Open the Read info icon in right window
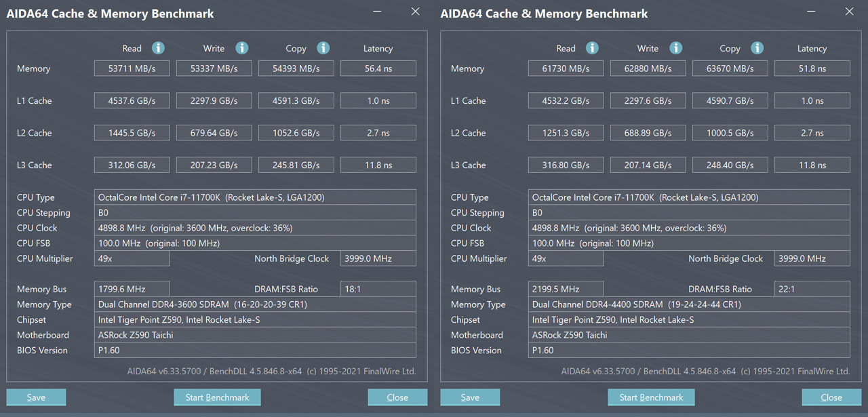Screen dimensions: 868x417 592,48
